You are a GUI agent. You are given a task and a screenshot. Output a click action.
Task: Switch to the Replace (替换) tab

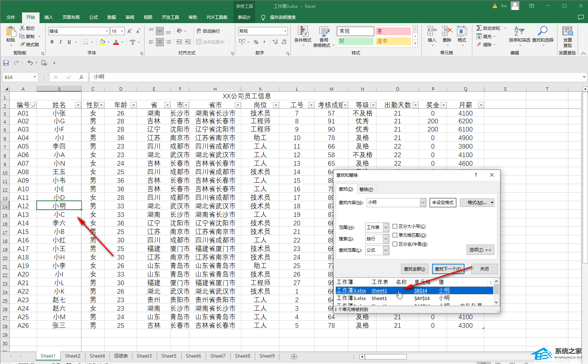tap(366, 189)
